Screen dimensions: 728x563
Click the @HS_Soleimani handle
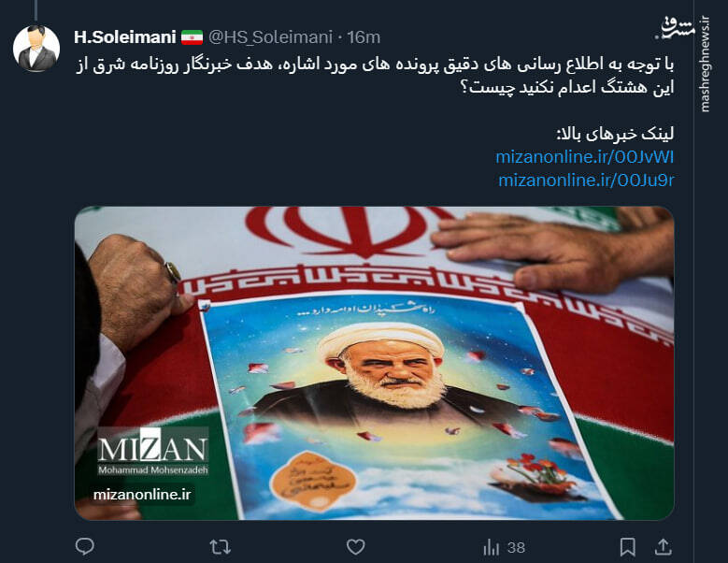(x=270, y=37)
